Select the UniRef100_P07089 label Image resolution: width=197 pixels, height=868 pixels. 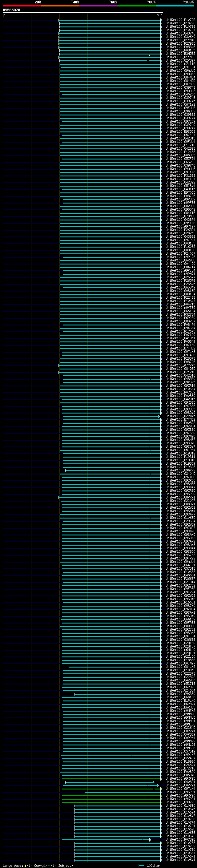coord(180,84)
